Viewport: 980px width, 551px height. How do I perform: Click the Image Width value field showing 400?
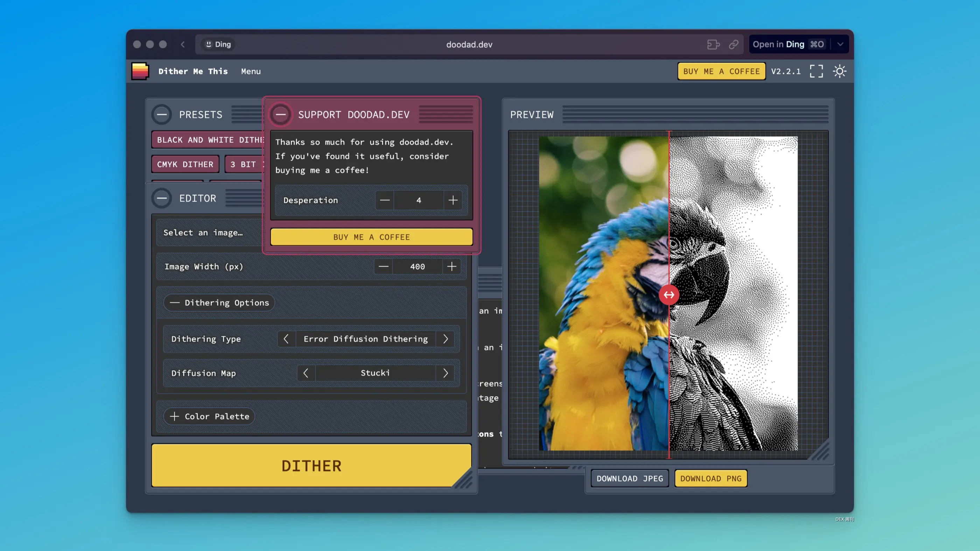point(418,266)
